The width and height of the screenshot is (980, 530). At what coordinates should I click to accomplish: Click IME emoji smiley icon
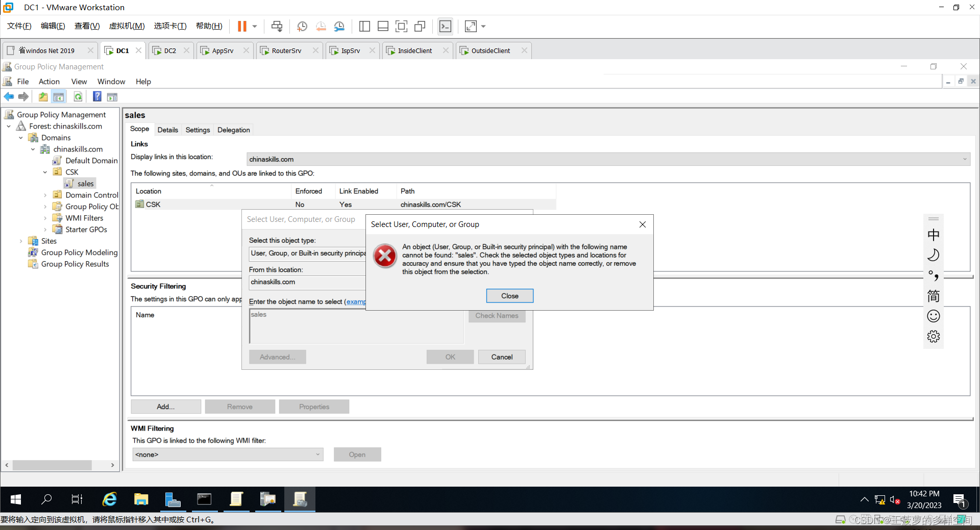point(933,316)
